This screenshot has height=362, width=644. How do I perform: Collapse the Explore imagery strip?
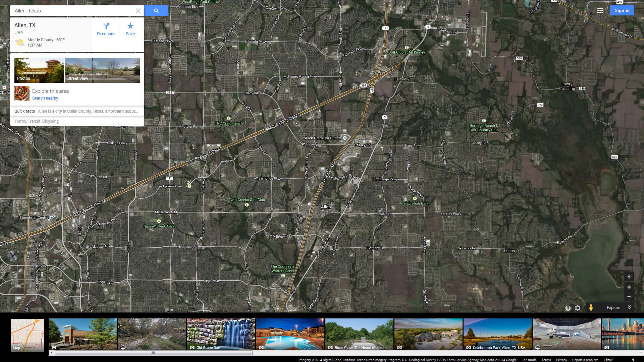pyautogui.click(x=629, y=307)
